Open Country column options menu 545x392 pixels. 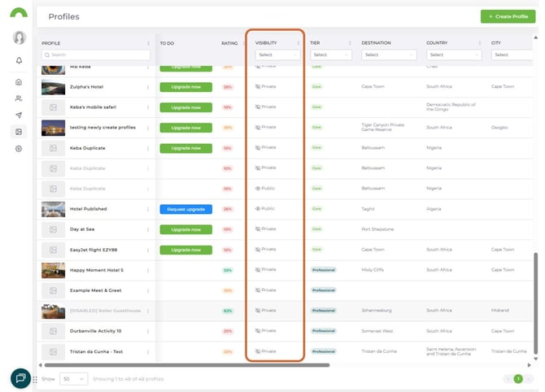tap(480, 43)
